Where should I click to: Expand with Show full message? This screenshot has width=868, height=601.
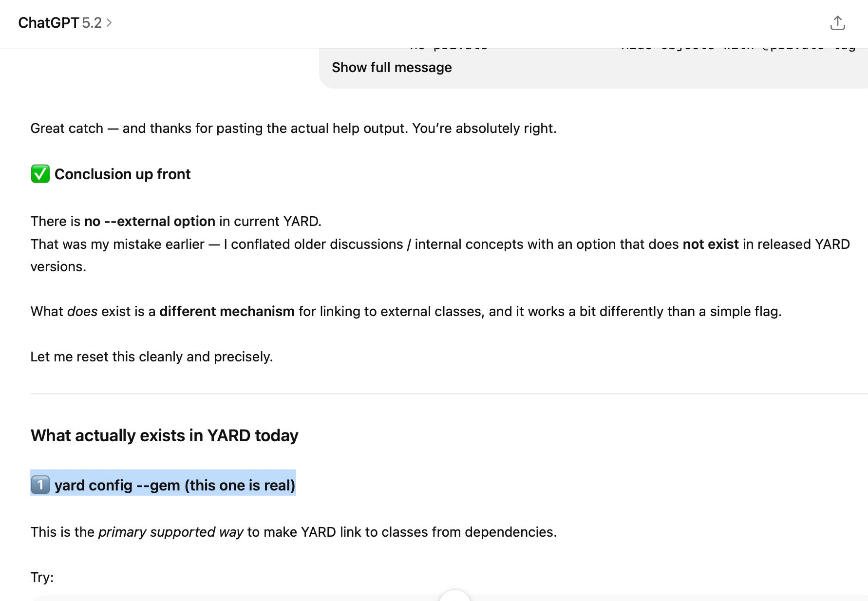click(392, 67)
